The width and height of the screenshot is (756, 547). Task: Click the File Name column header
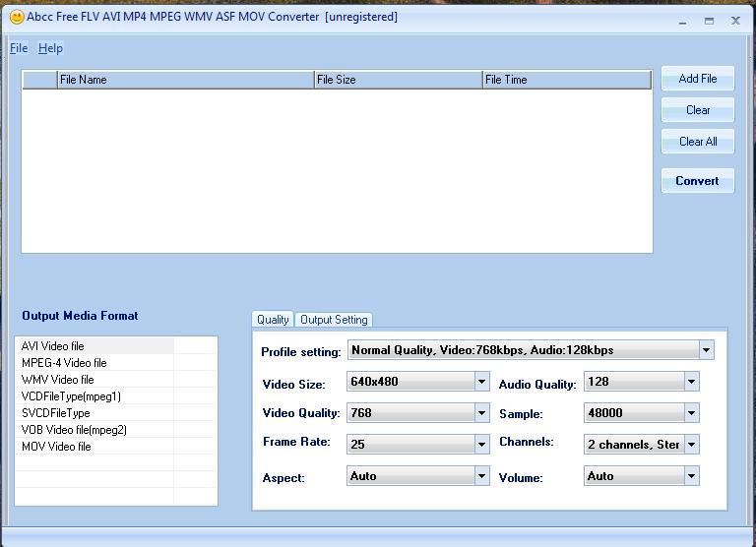pos(186,80)
